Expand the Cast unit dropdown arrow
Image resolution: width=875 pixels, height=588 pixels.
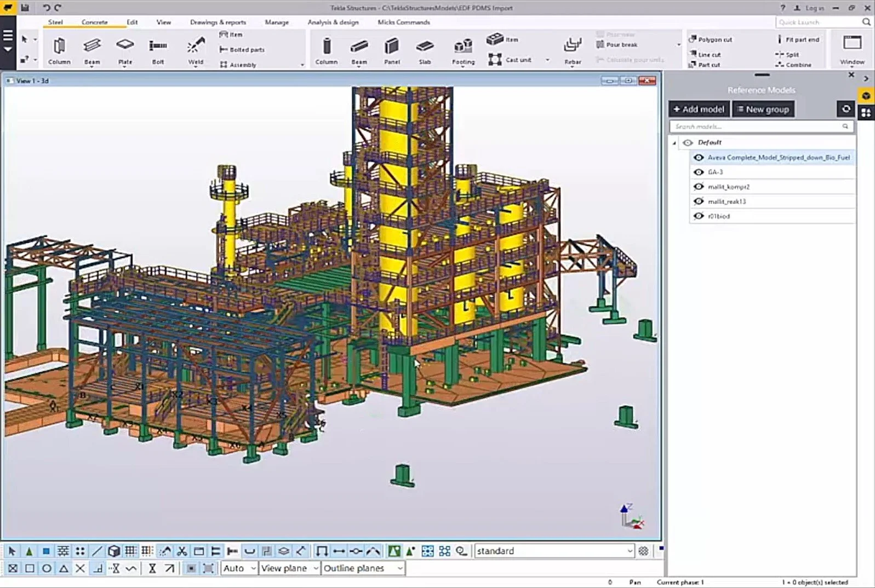click(x=547, y=60)
